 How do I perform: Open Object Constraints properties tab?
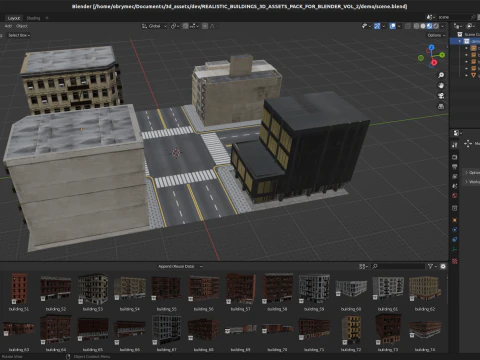(x=455, y=240)
